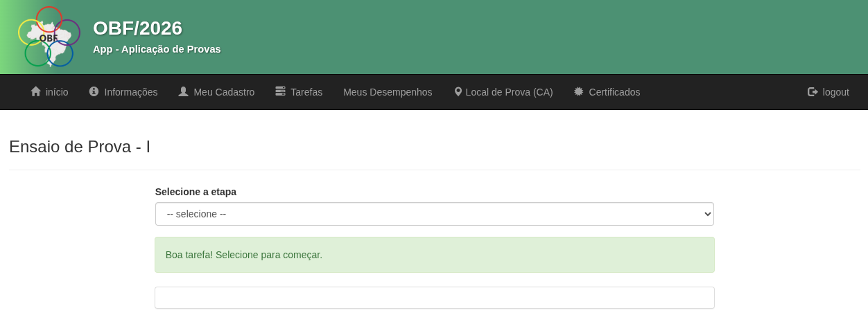
Task: Click 'Boa tarefa! Selecione para começar.' message
Action: coord(244,255)
